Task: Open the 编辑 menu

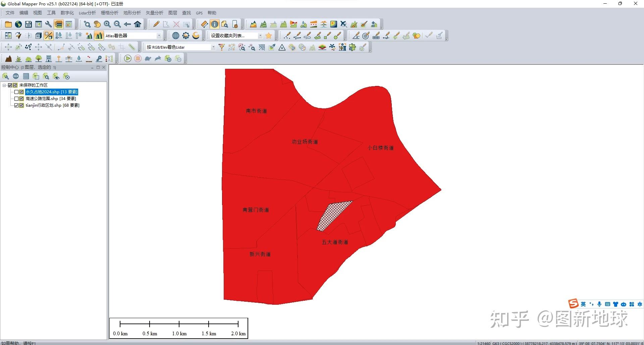Action: coord(24,13)
